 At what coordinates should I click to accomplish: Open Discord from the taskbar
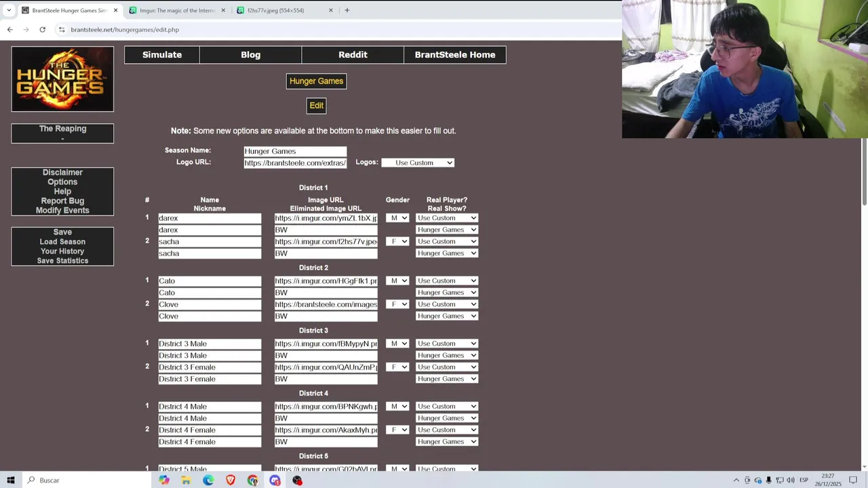click(275, 480)
